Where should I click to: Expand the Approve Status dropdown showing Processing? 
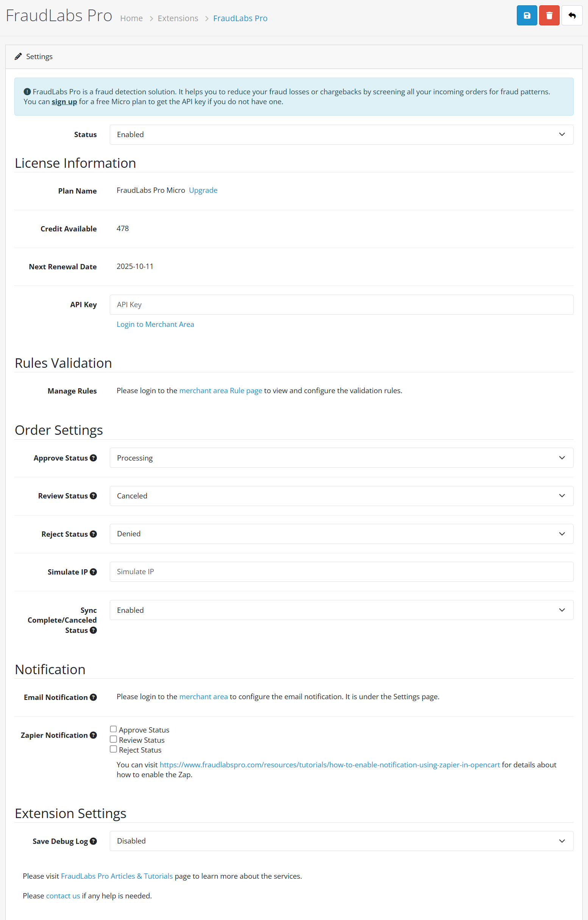tap(341, 458)
